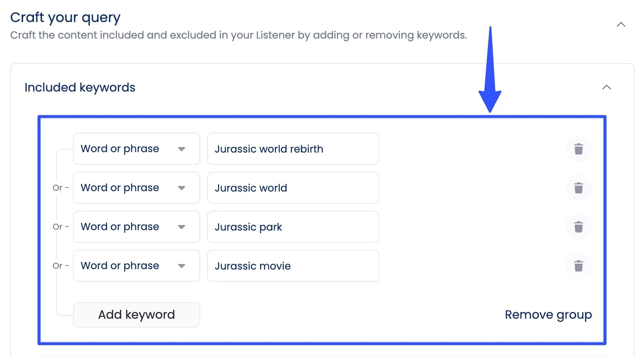
Task: Collapse the Included keywords section
Action: [606, 87]
